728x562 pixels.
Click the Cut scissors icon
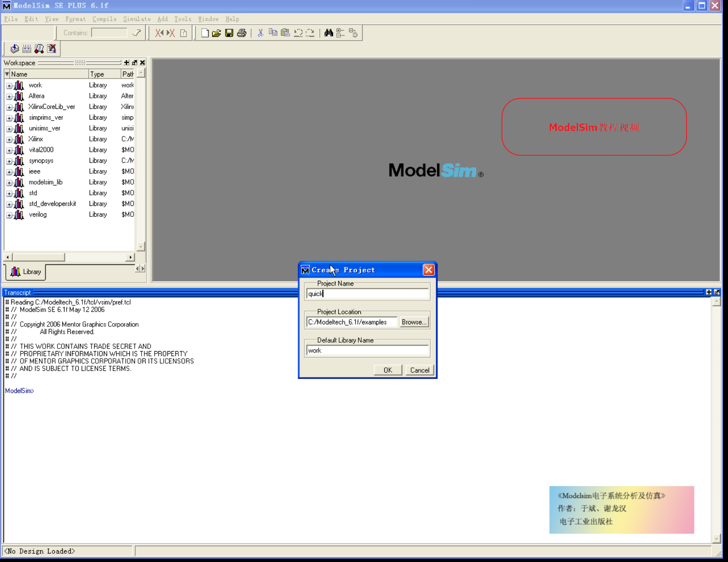[260, 33]
